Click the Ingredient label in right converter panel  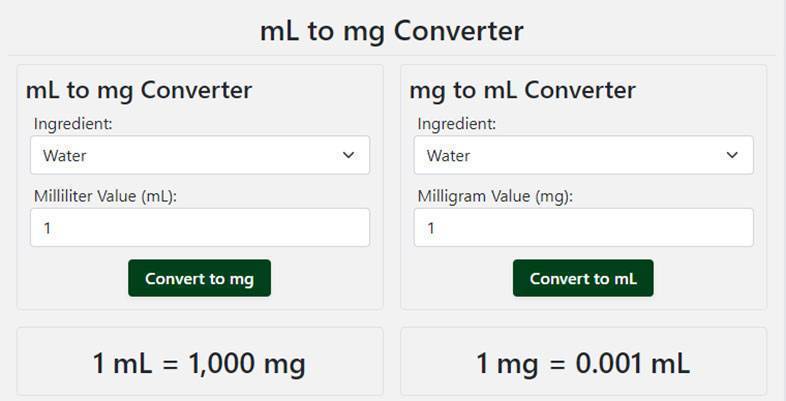coord(457,123)
